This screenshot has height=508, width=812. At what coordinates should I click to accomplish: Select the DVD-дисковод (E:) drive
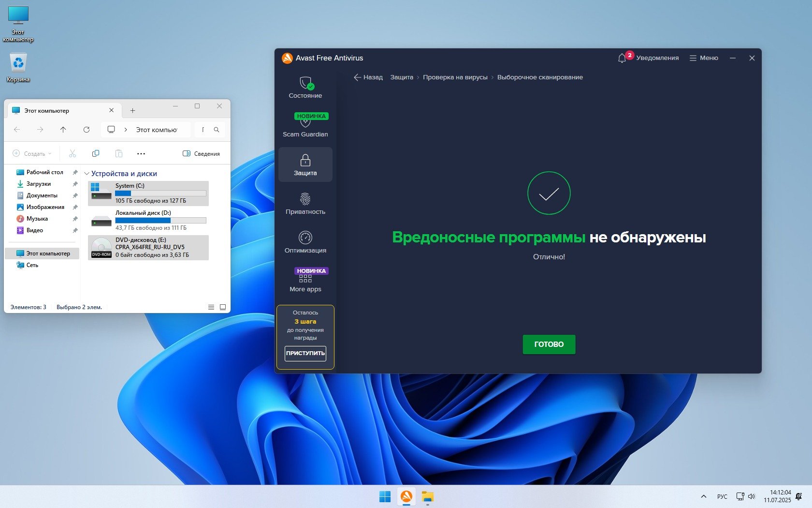pyautogui.click(x=148, y=247)
